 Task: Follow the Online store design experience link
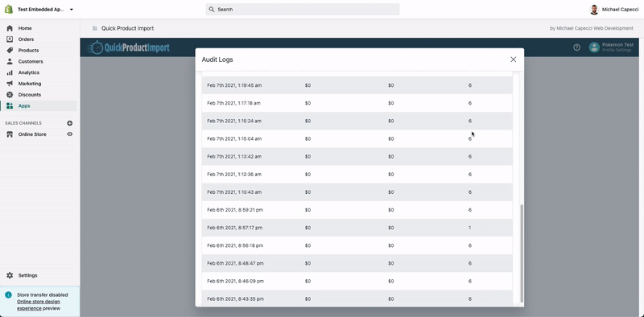tap(38, 305)
